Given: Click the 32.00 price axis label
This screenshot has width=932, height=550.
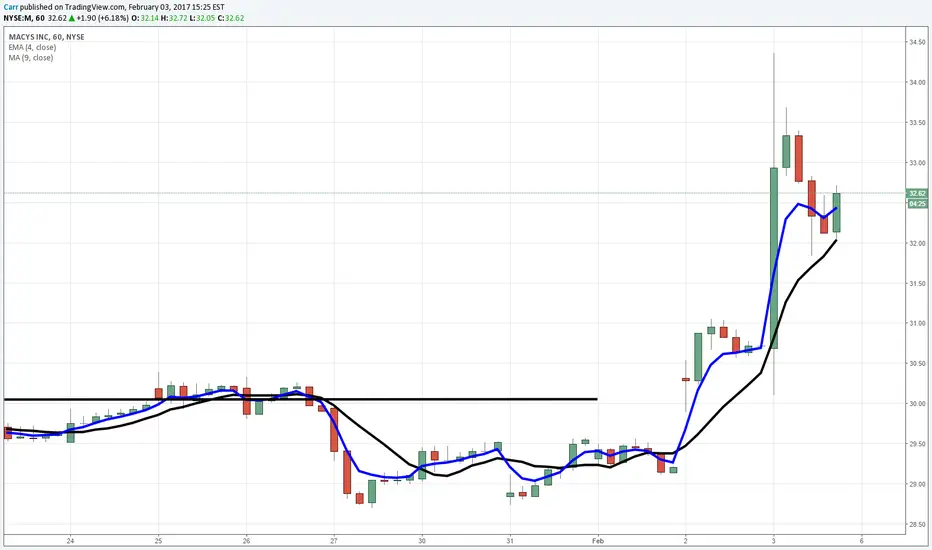Looking at the screenshot, I should tap(917, 243).
